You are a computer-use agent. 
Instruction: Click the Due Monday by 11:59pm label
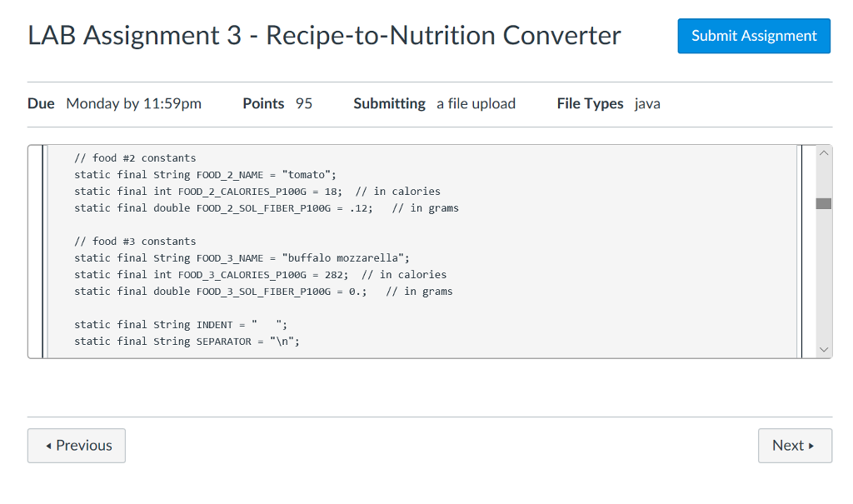[113, 103]
